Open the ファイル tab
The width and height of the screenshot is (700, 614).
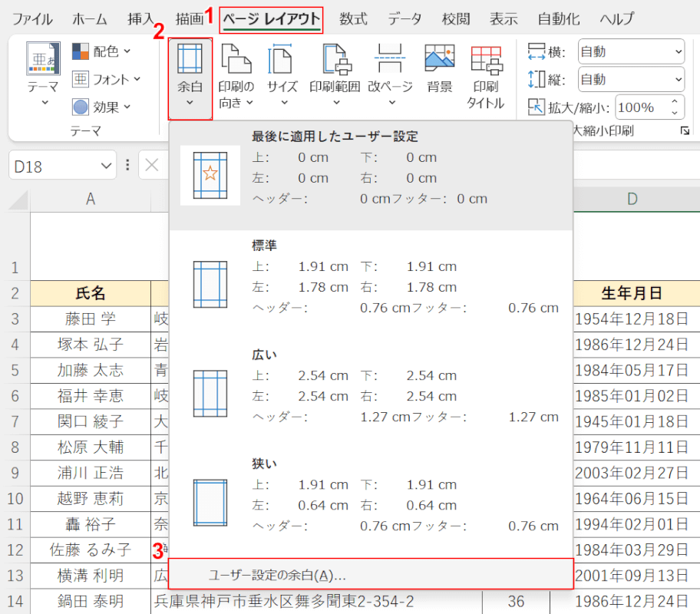coord(32,19)
